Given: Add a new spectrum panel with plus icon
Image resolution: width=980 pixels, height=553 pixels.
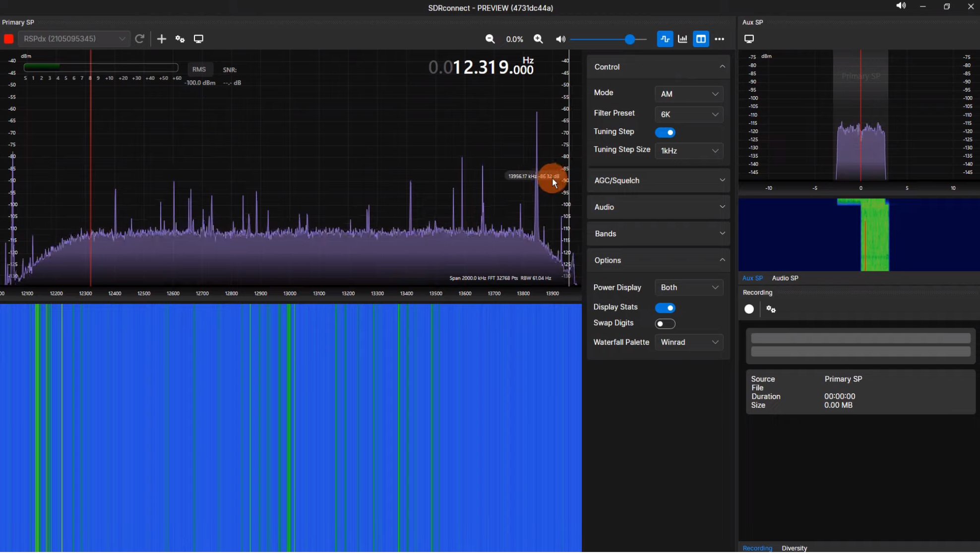Looking at the screenshot, I should (162, 39).
